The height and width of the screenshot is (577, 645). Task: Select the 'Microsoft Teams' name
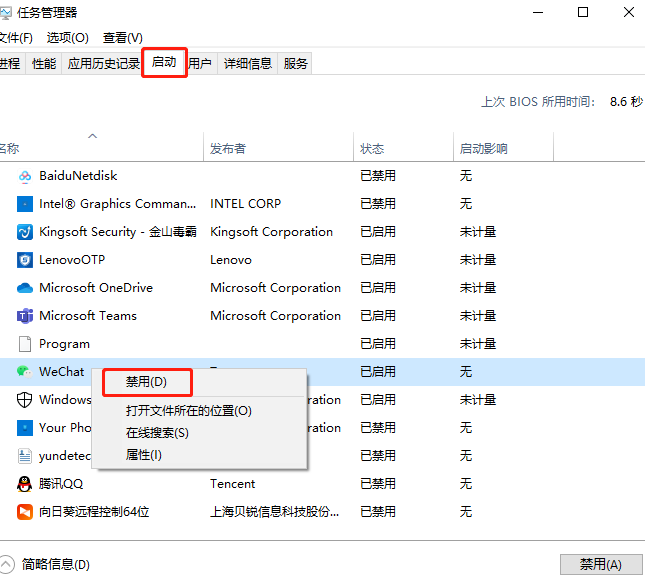point(88,316)
